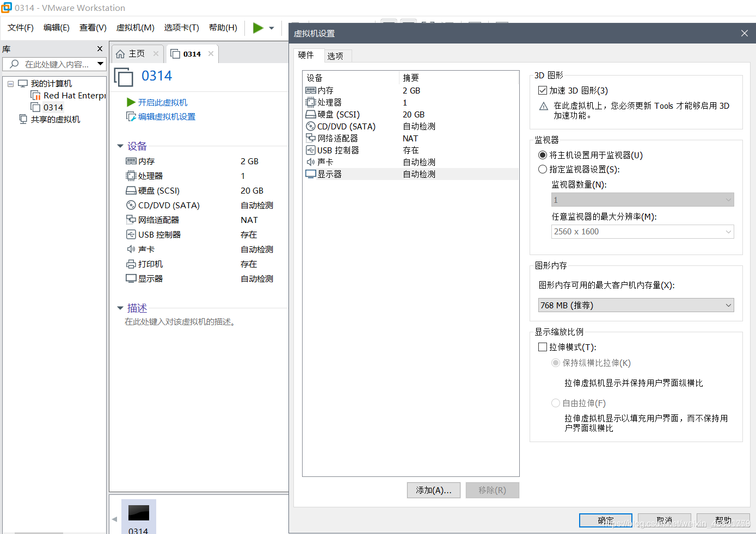
Task: Click the thumbnail bar left scroll arrow
Action: [x=114, y=519]
